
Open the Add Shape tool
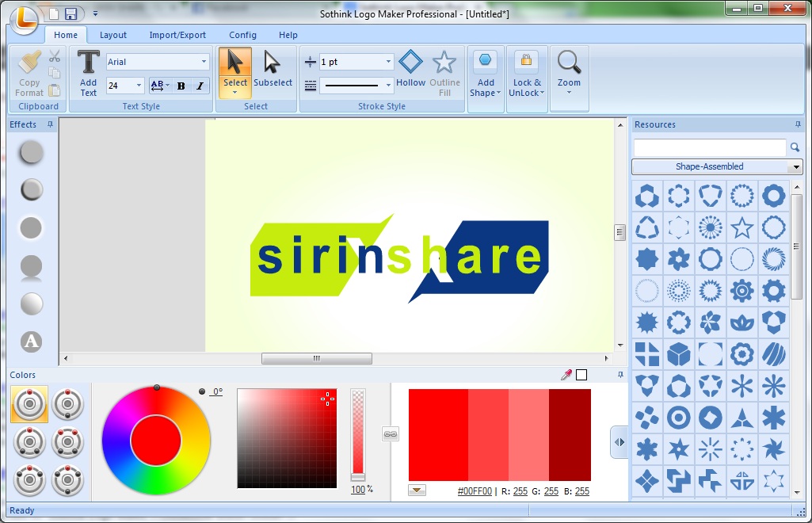click(485, 71)
